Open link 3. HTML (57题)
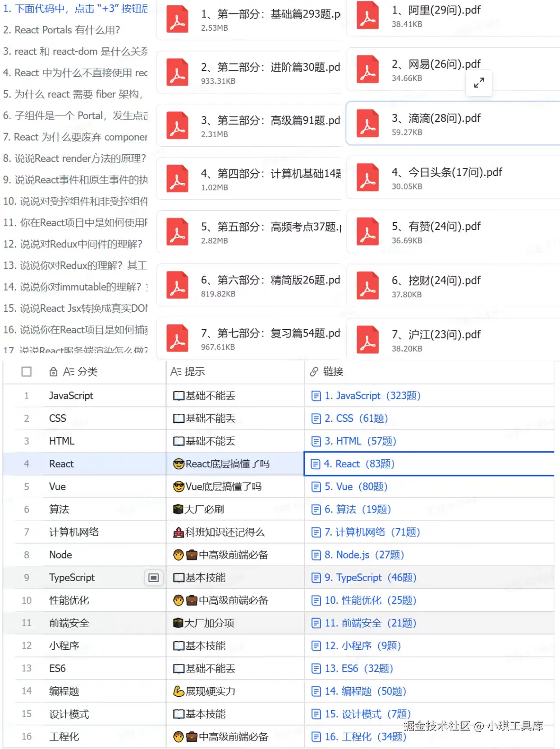Image resolution: width=560 pixels, height=749 pixels. coord(360,441)
